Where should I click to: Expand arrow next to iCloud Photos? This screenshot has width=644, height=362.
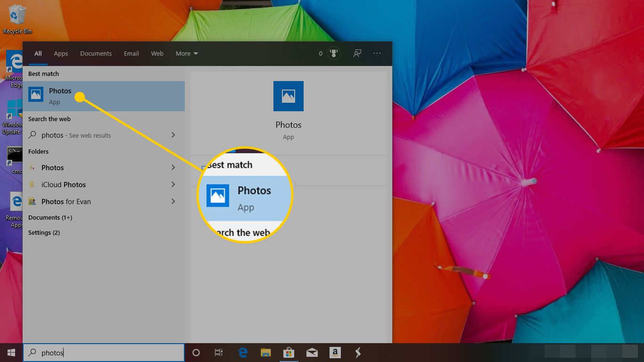pos(173,184)
